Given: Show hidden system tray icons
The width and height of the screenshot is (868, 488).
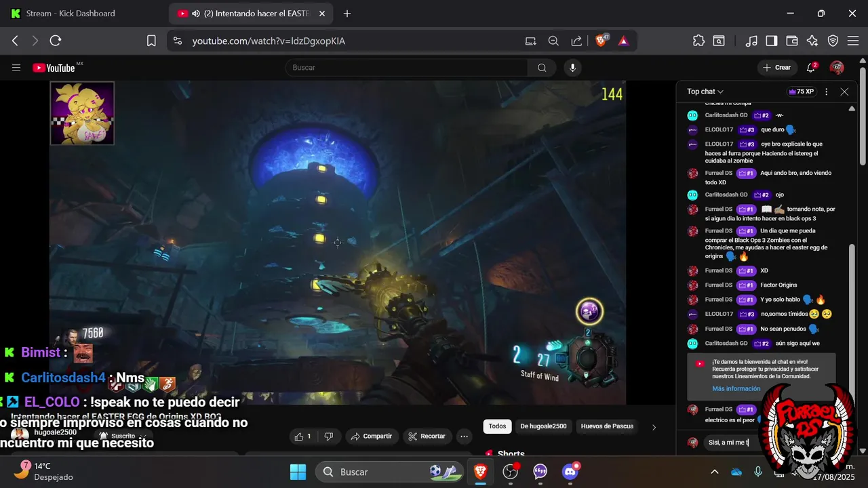Looking at the screenshot, I should [x=714, y=472].
